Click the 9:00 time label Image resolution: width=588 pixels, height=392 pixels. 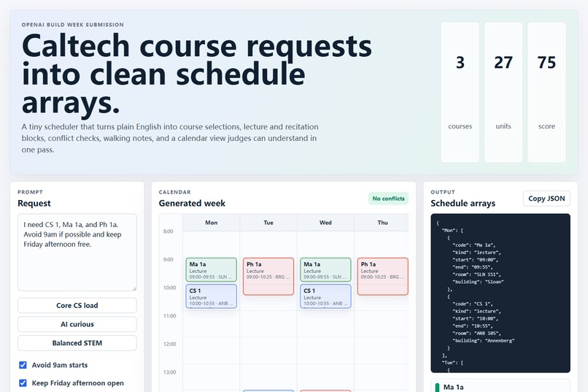[x=169, y=260]
